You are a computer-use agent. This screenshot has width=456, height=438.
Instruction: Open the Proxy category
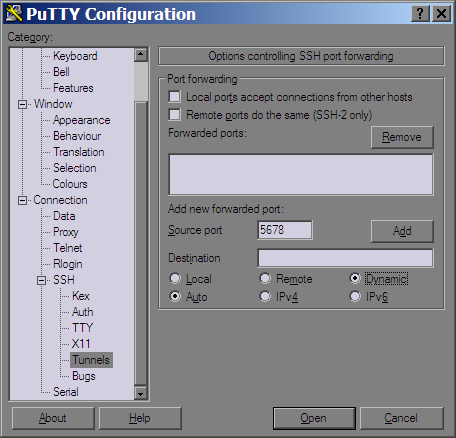pyautogui.click(x=66, y=232)
